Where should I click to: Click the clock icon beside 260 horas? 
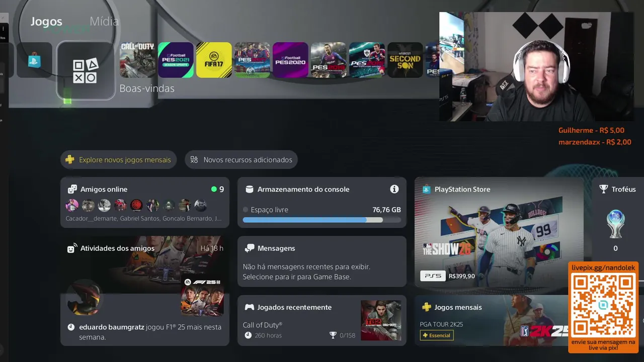[x=248, y=335]
